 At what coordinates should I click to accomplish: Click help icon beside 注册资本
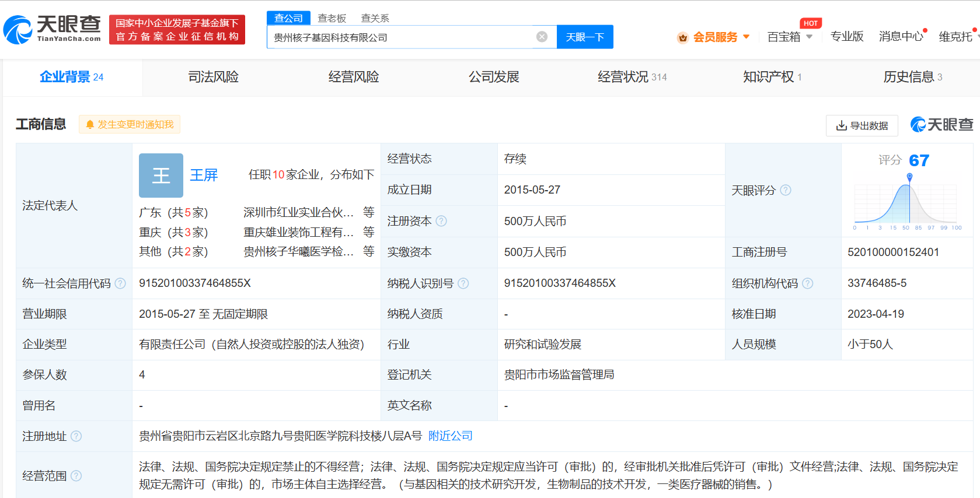click(441, 221)
